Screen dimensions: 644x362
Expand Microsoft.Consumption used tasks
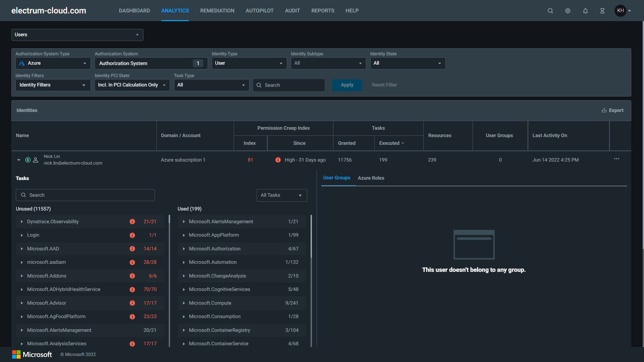point(184,317)
